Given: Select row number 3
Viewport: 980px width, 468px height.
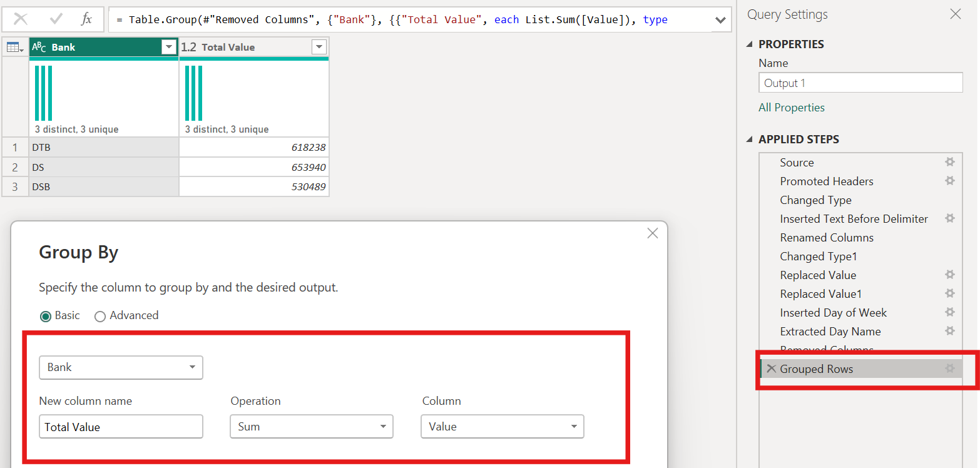Looking at the screenshot, I should pos(15,186).
